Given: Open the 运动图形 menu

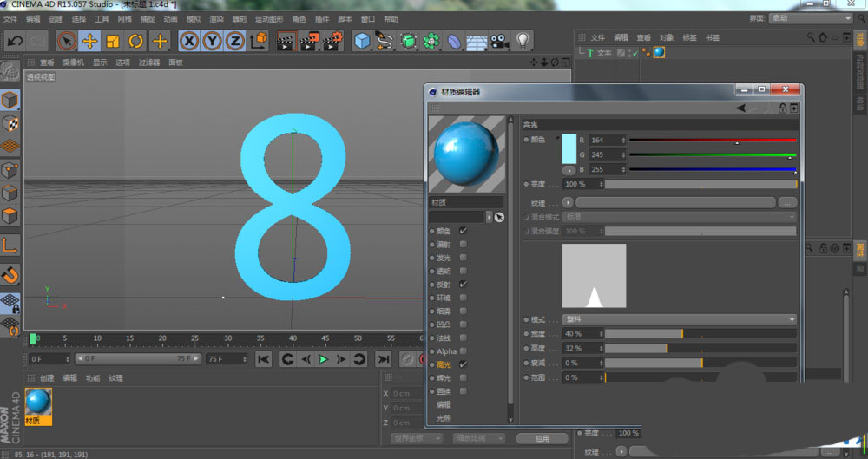Looking at the screenshot, I should (269, 19).
